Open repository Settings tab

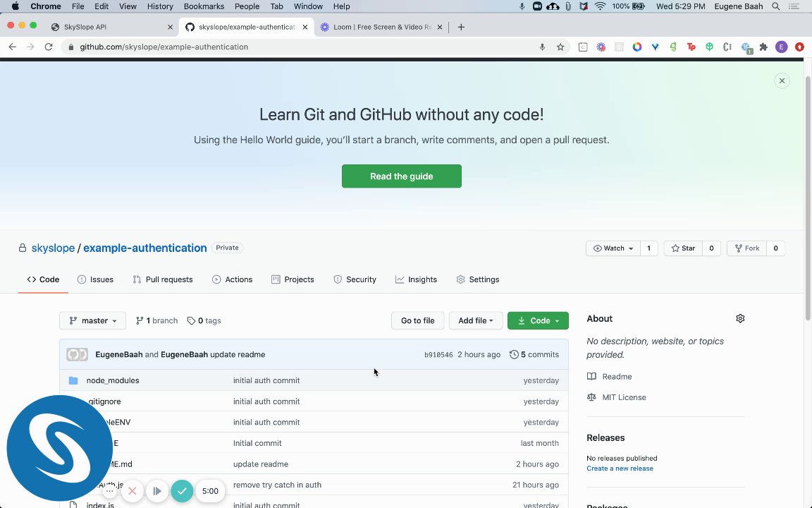477,279
